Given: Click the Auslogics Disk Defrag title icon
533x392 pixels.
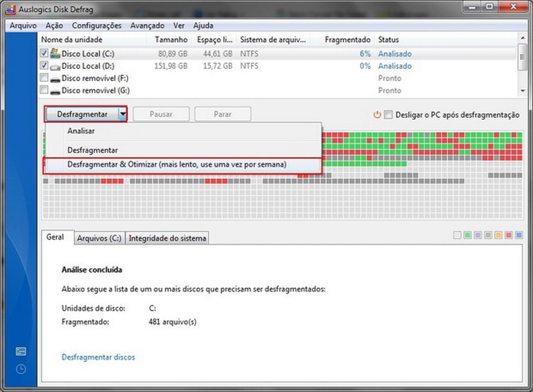Looking at the screenshot, I should pyautogui.click(x=10, y=10).
